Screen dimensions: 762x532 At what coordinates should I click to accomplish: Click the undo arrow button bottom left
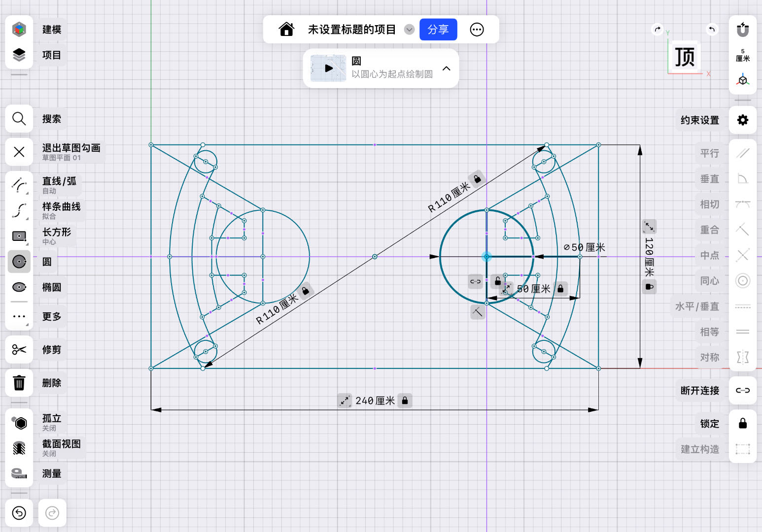[x=19, y=513]
